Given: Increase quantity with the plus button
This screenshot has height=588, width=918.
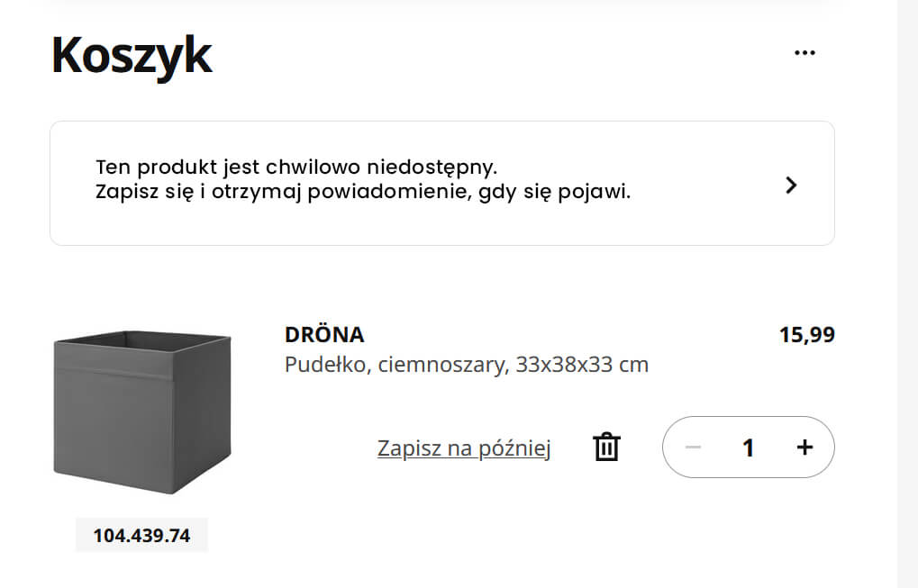Looking at the screenshot, I should point(804,448).
